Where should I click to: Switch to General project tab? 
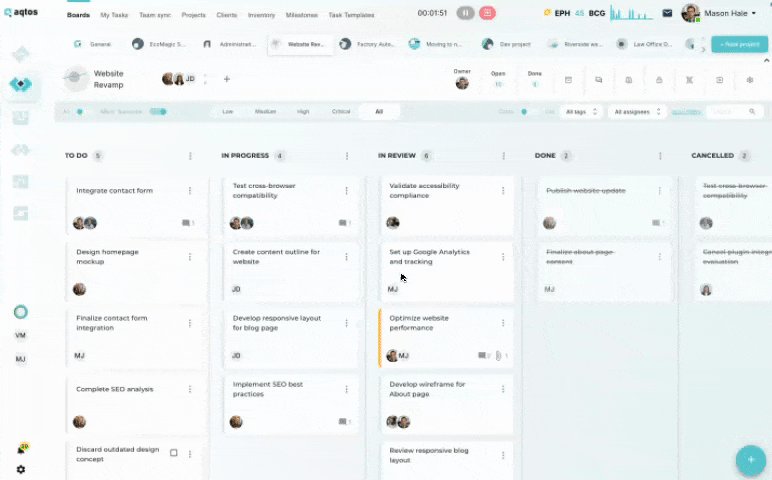tap(94, 44)
